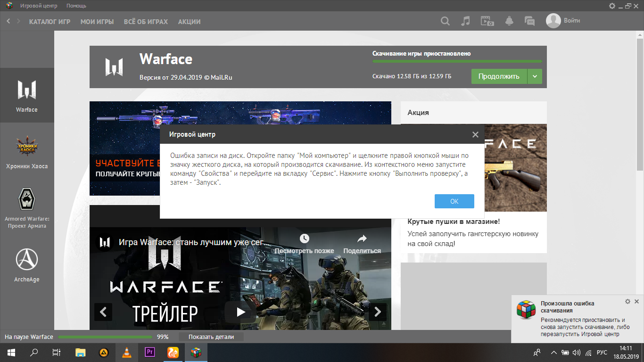Open Game Center settings gear in title bar
The width and height of the screenshot is (644, 362).
612,6
